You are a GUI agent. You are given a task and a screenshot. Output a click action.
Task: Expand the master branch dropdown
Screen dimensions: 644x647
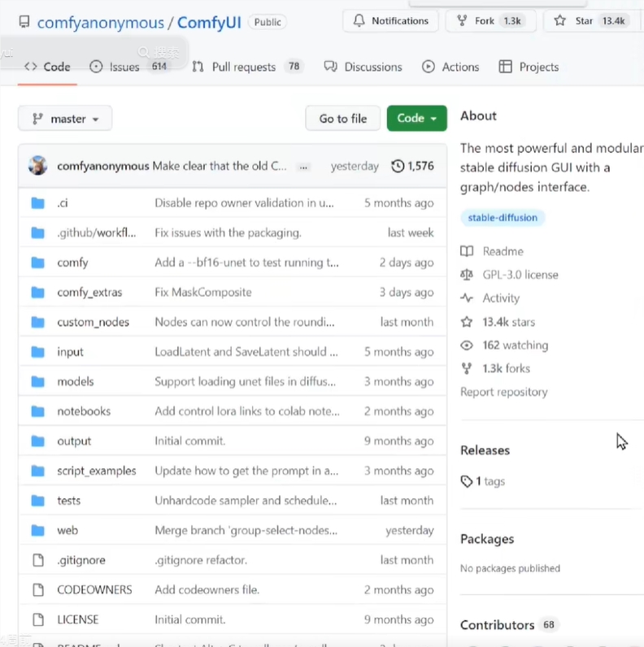pos(65,119)
